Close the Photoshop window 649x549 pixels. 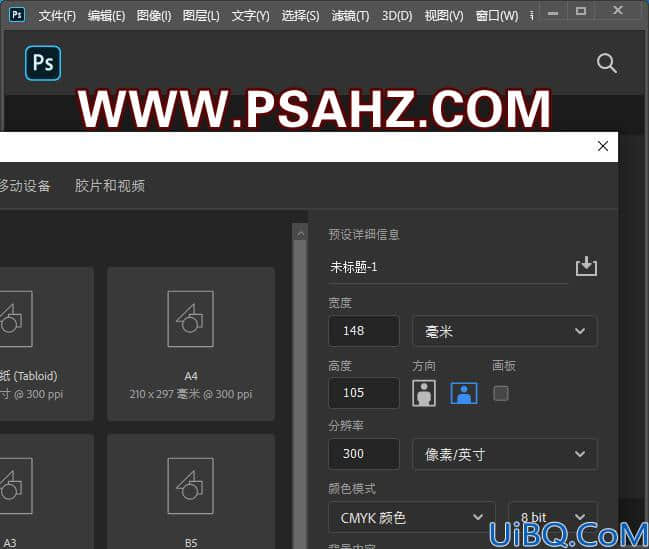tap(618, 10)
